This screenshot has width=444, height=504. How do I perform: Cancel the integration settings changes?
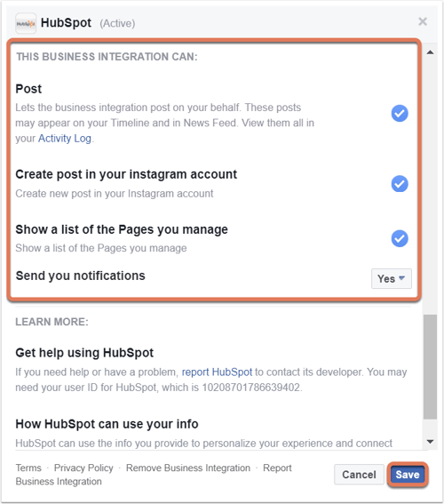(x=359, y=475)
